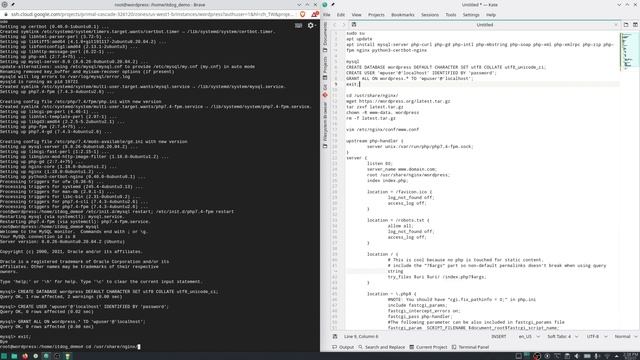Click the 'server_name www.domain.com;' line in Kate
The width and height of the screenshot is (640, 360).
coord(402,169)
